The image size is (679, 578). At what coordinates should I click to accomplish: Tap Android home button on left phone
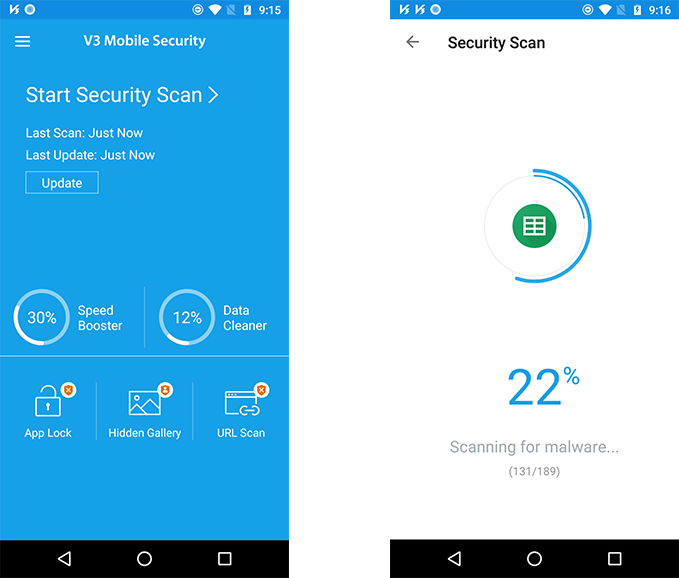tap(144, 559)
